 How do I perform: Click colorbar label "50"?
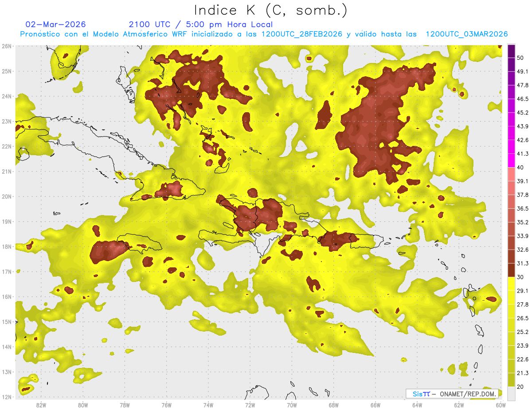pos(521,58)
